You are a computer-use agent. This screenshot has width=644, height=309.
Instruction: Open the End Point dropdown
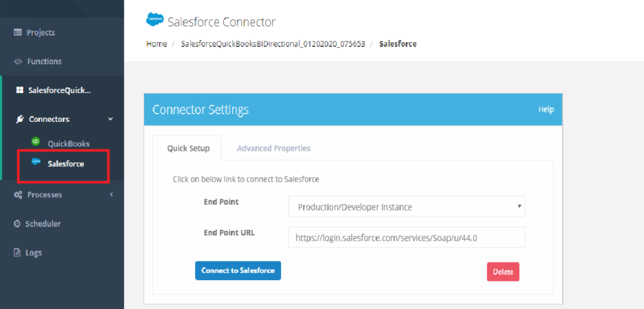coord(406,207)
